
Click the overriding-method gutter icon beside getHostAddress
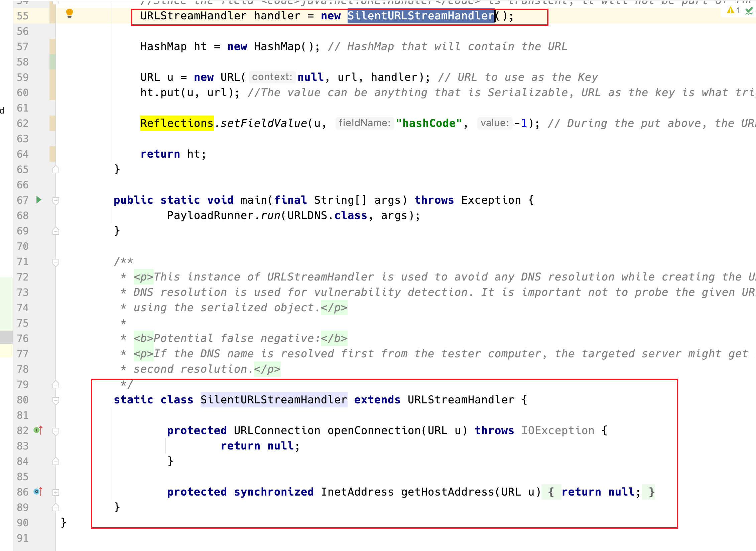[36, 492]
